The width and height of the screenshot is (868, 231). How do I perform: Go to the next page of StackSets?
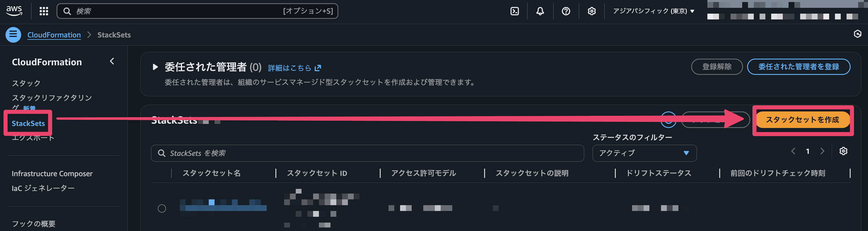coord(822,151)
